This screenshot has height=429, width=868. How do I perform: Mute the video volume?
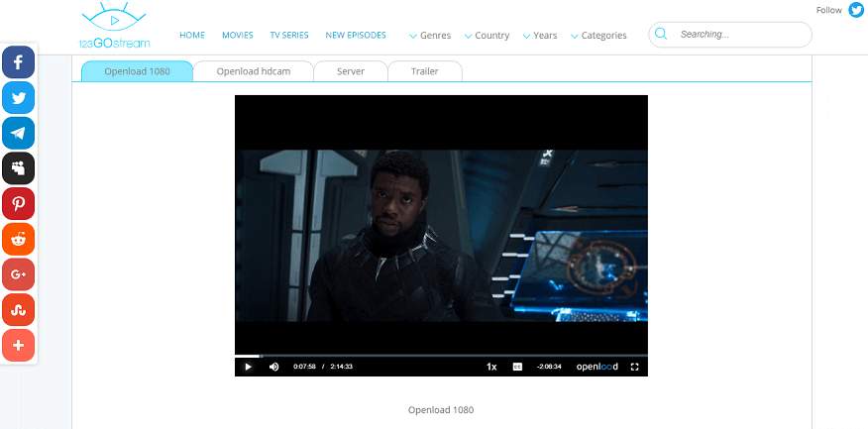pos(274,367)
